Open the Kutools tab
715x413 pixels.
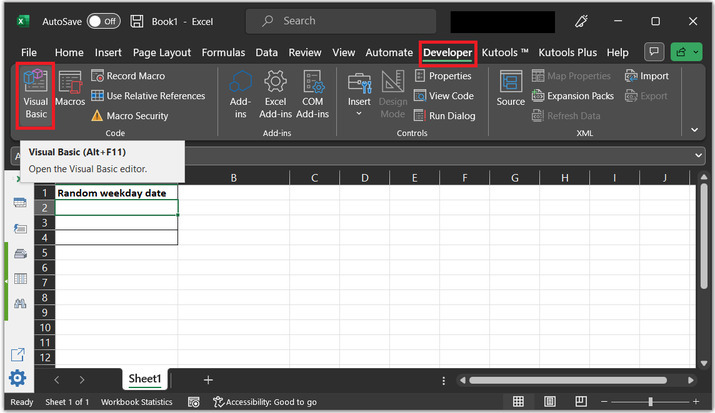point(504,52)
